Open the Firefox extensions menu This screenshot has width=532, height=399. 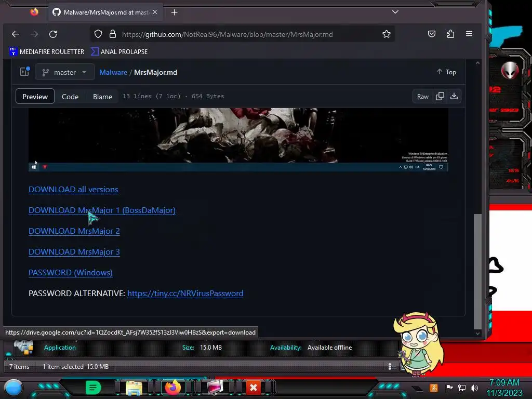[450, 34]
